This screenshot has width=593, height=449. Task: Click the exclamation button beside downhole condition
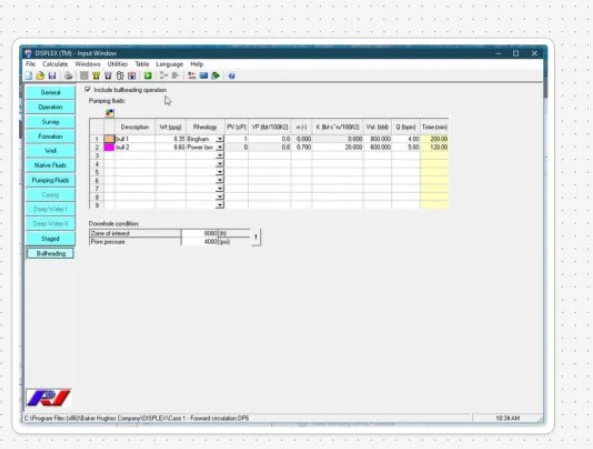click(256, 237)
